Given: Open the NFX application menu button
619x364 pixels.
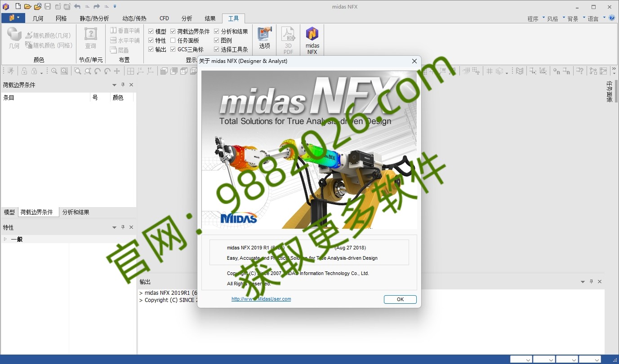Looking at the screenshot, I should pyautogui.click(x=14, y=18).
